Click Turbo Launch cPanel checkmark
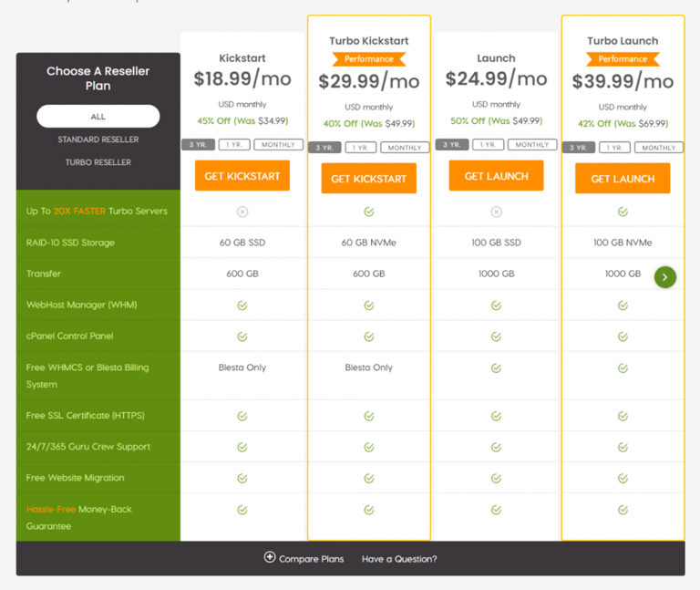Screen dimensions: 700x590 coord(623,336)
